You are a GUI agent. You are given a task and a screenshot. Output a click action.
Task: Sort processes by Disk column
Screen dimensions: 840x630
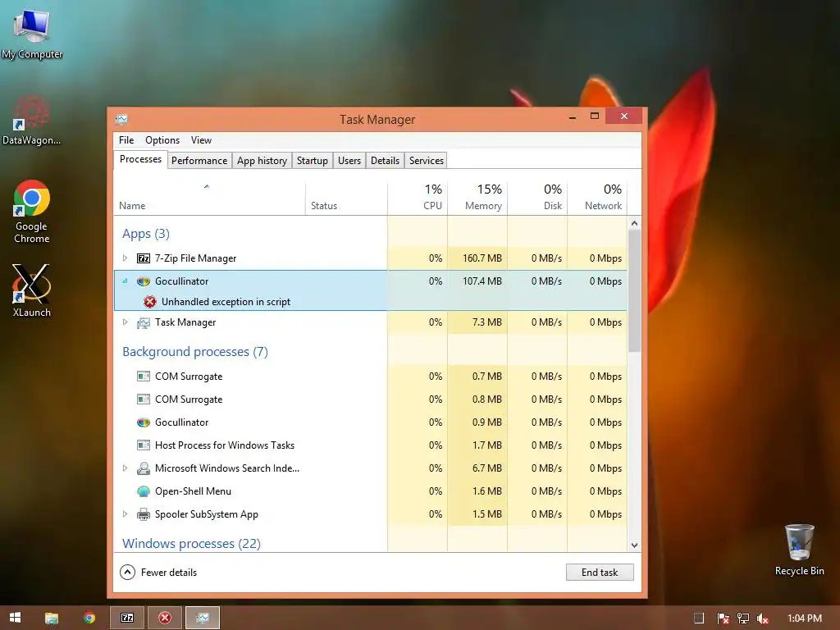(537, 199)
